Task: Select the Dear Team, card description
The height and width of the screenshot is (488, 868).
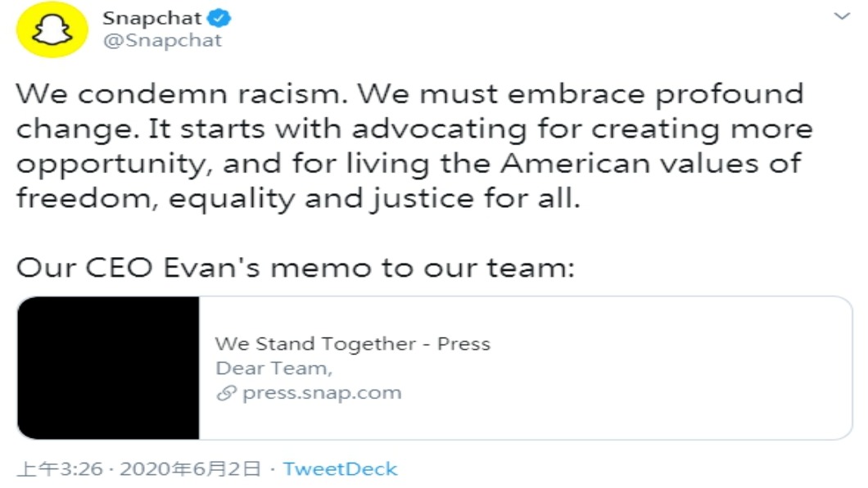Action: pyautogui.click(x=274, y=368)
